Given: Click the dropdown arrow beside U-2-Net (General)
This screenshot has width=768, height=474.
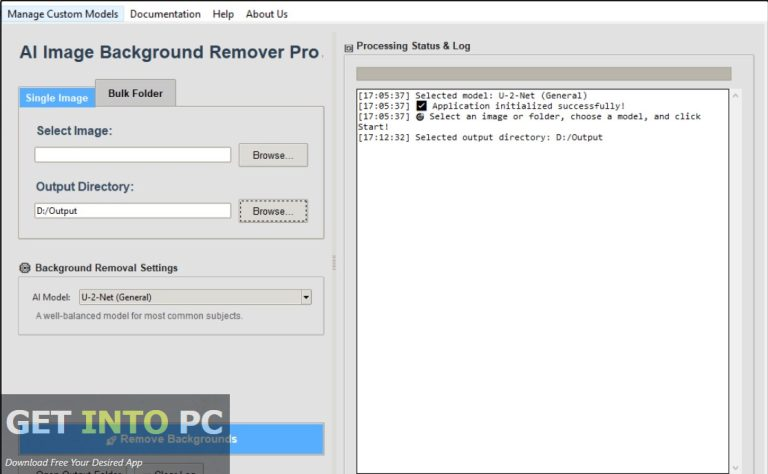Looking at the screenshot, I should click(x=306, y=297).
